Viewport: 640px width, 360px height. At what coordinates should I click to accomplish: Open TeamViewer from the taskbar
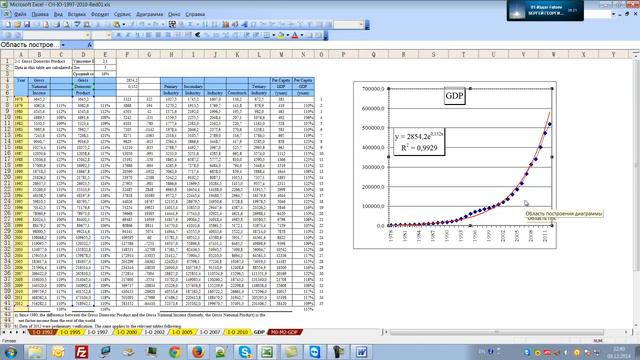[x=314, y=352]
